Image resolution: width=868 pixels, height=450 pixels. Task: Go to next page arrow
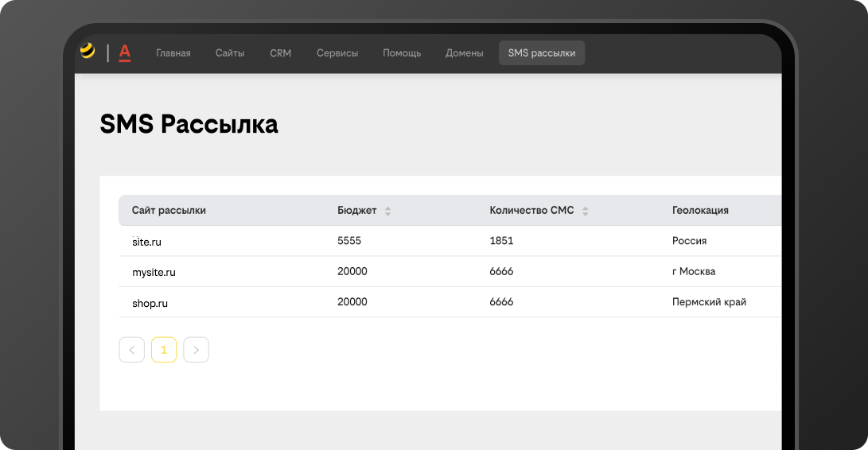coord(196,350)
